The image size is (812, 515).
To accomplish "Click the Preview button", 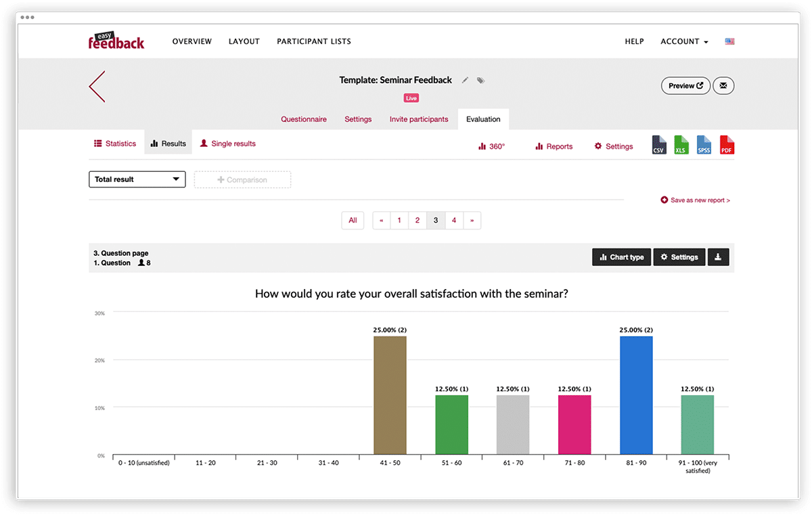I will click(x=685, y=86).
